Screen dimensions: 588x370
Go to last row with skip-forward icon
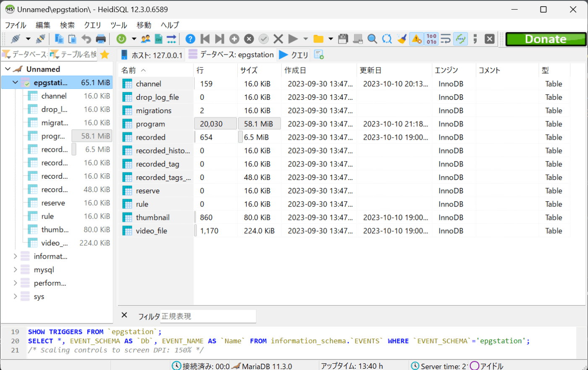pyautogui.click(x=219, y=39)
